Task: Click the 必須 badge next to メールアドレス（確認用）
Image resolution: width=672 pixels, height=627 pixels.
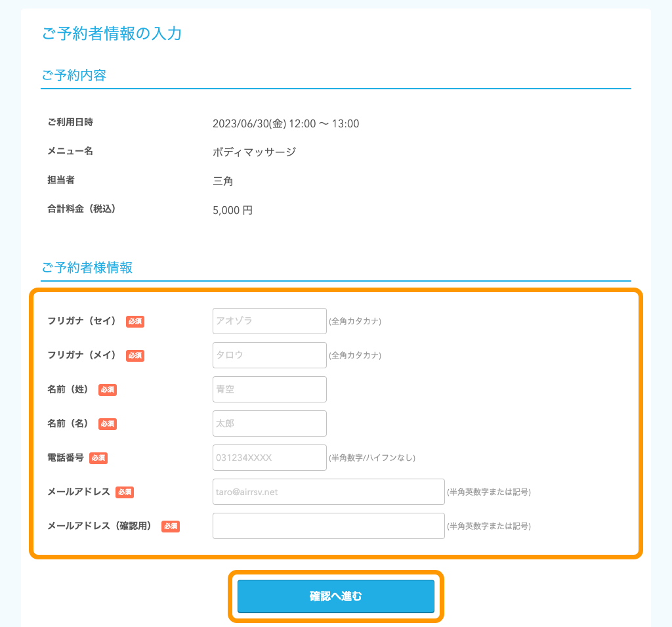Action: [x=171, y=526]
